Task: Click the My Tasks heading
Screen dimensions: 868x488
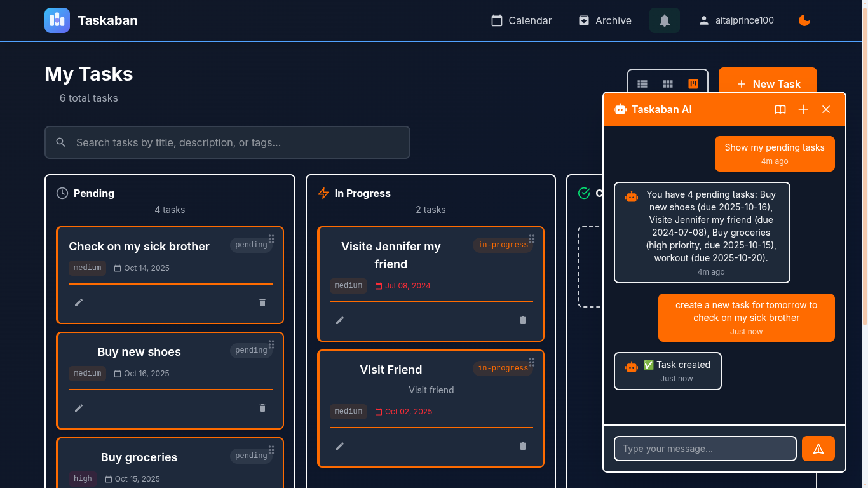Action: (89, 74)
